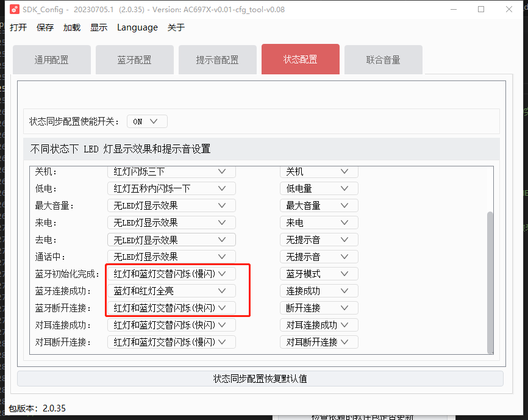The height and width of the screenshot is (420, 528).
Task: Choose the 对耳断开连接 prompt tone dropdown
Action: [x=319, y=342]
